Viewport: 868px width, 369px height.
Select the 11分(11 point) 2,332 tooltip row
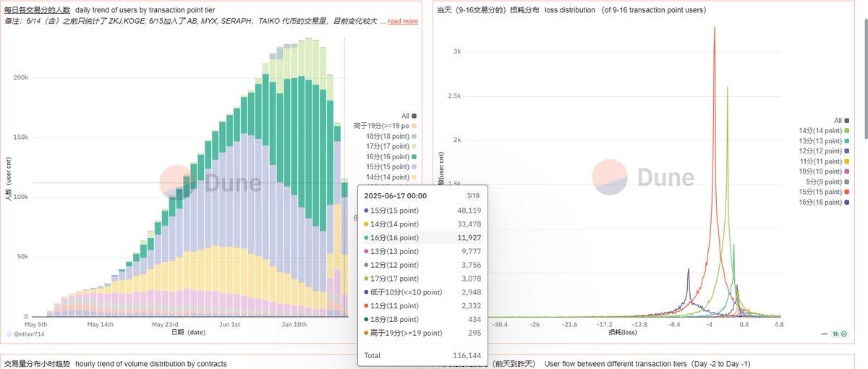(x=423, y=305)
